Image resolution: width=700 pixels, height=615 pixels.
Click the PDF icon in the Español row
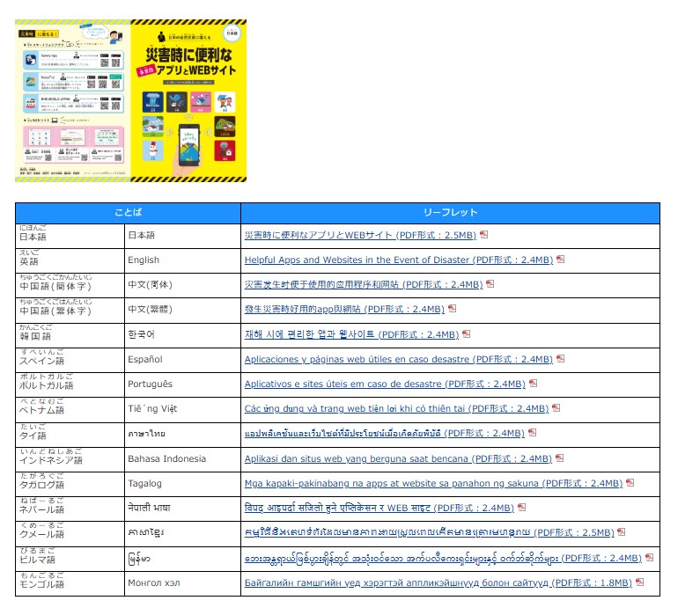pos(561,359)
